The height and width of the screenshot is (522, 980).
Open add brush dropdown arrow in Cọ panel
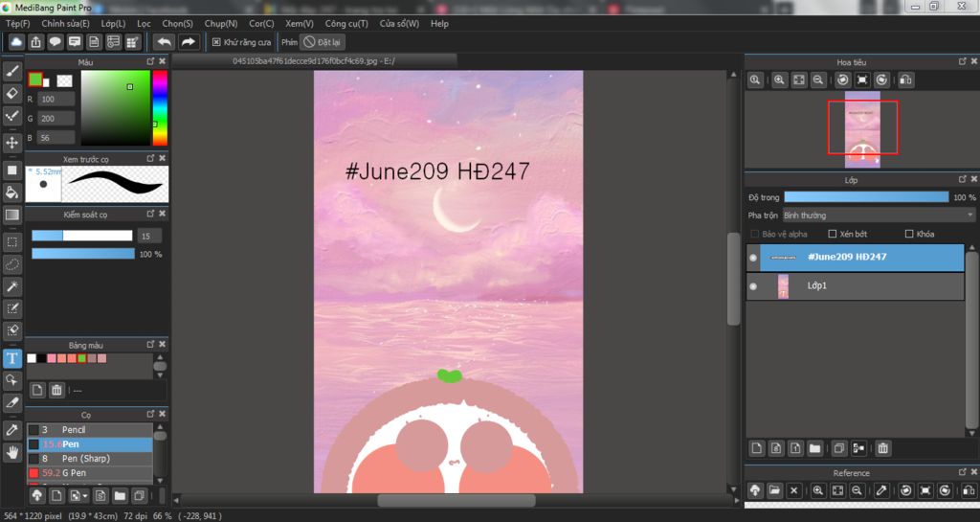(x=84, y=496)
